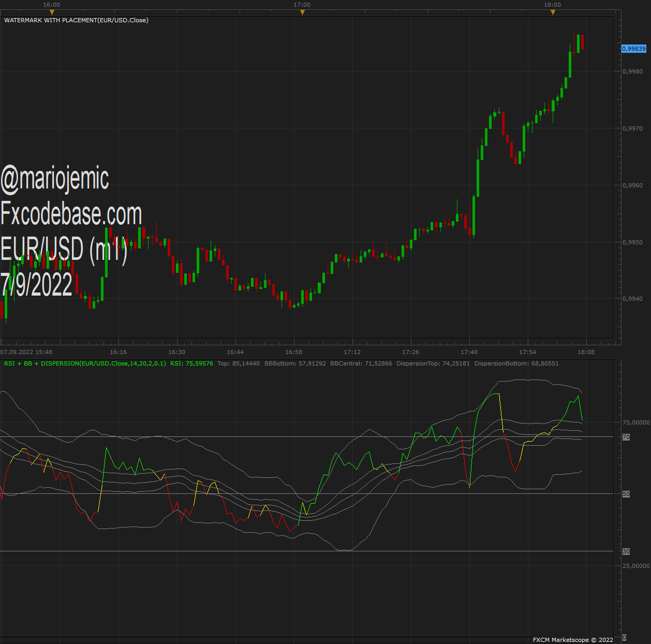Click the 16:16 time axis label
The image size is (651, 644).
tap(119, 352)
